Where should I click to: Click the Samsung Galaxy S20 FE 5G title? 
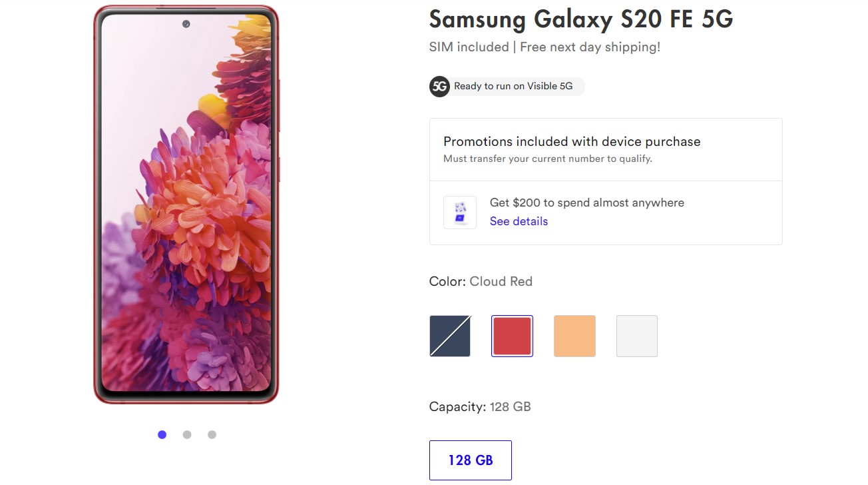coord(580,19)
